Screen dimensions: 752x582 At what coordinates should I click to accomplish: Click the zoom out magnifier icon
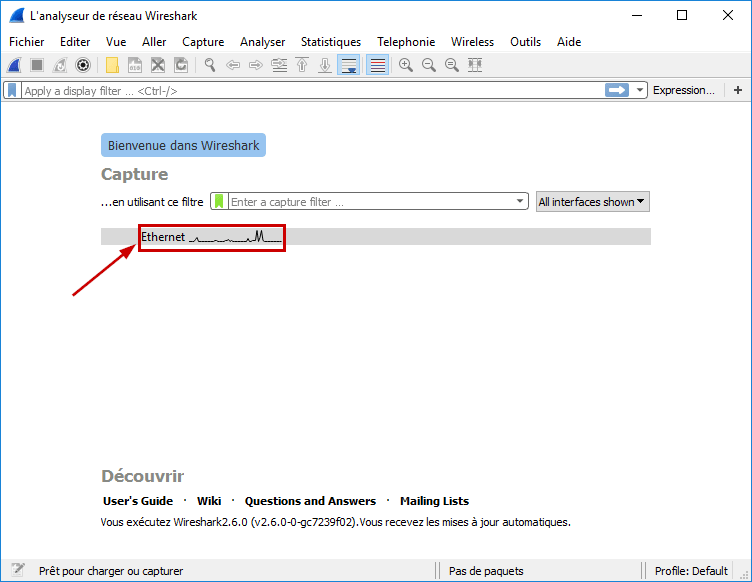[x=429, y=65]
